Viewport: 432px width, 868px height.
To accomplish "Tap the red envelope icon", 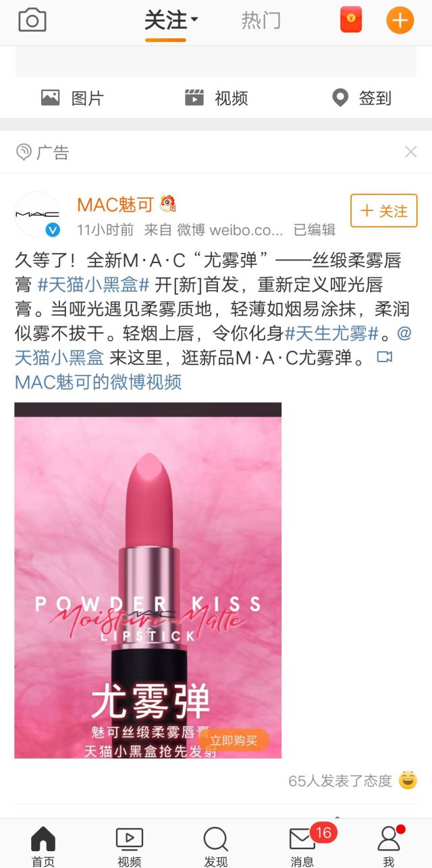I will [350, 20].
